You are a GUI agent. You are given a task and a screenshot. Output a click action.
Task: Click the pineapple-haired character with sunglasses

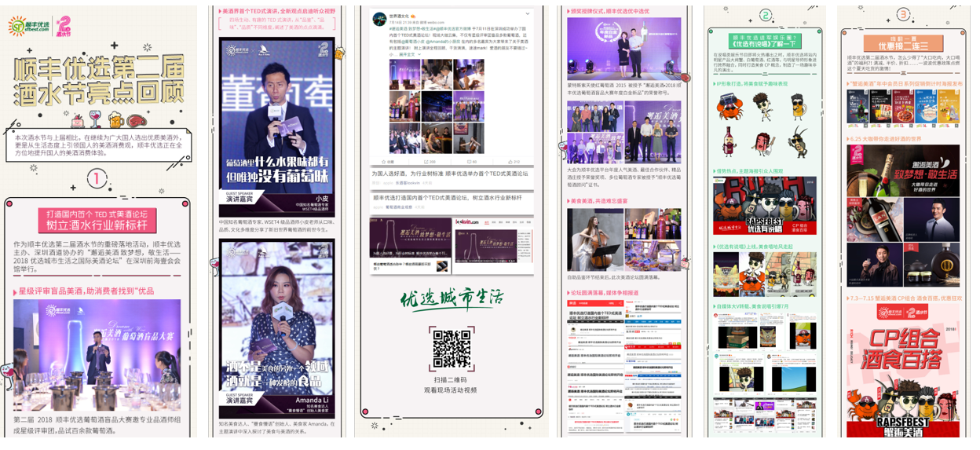[x=762, y=106]
